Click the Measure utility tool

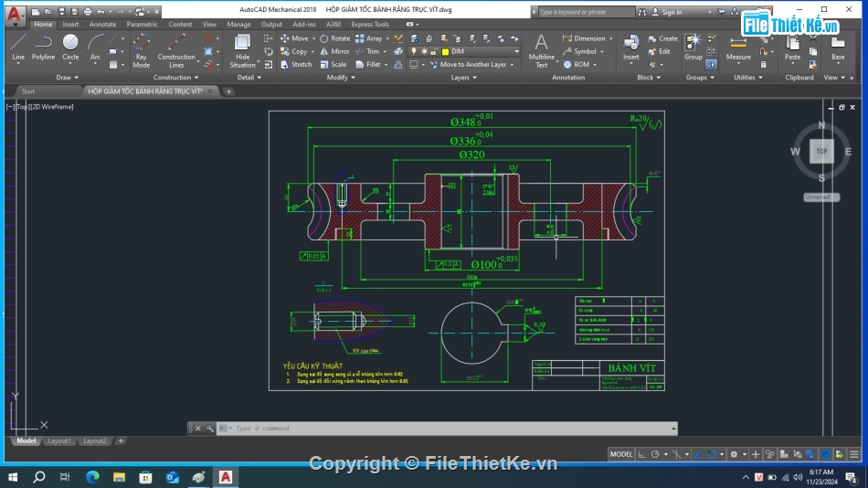pos(738,48)
